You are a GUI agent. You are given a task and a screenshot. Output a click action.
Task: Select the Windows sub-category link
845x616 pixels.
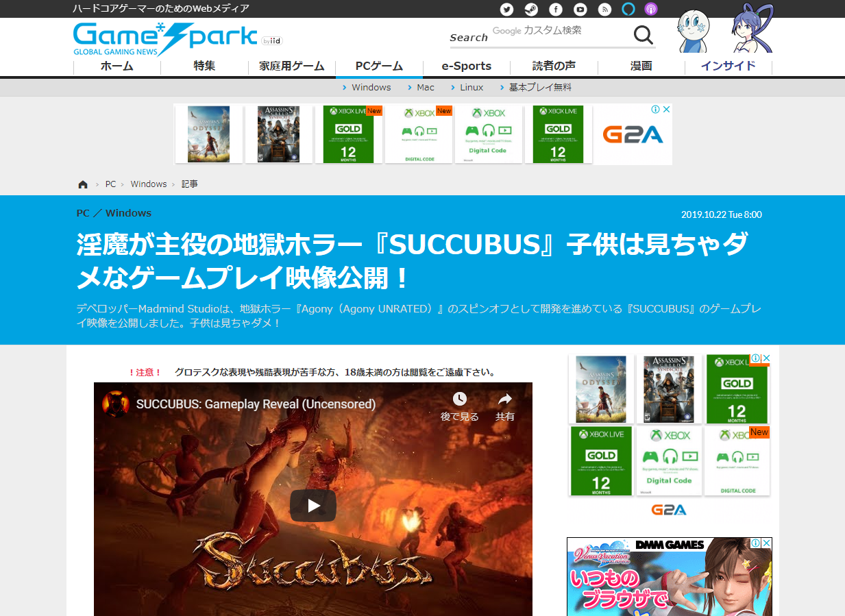click(x=371, y=88)
